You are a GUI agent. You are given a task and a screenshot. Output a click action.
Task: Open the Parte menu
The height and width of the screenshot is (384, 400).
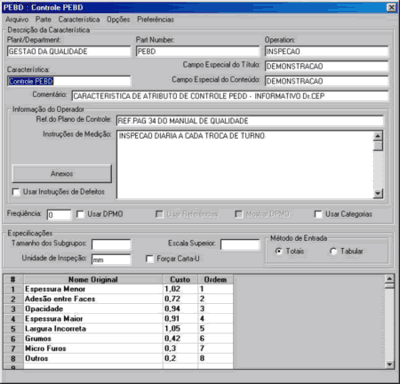[x=43, y=19]
